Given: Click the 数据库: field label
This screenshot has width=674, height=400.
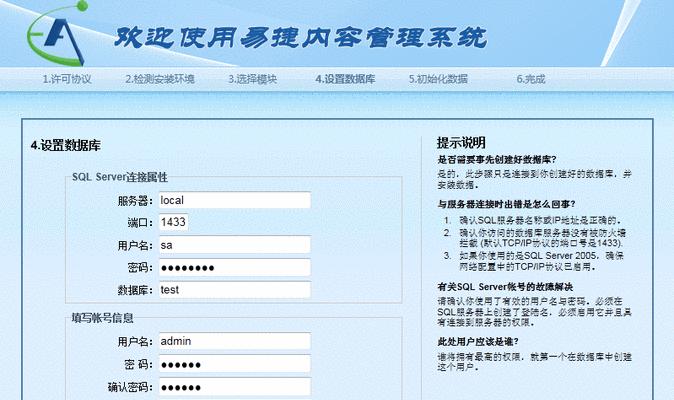Looking at the screenshot, I should point(135,290).
